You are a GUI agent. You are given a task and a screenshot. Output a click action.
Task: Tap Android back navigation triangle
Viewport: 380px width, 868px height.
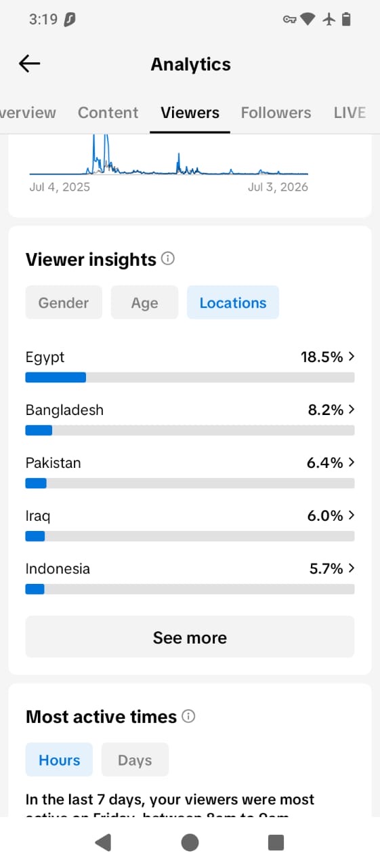103,842
